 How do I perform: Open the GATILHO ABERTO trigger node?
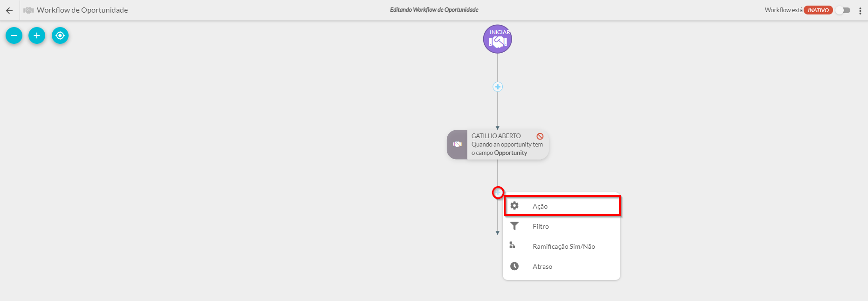498,145
